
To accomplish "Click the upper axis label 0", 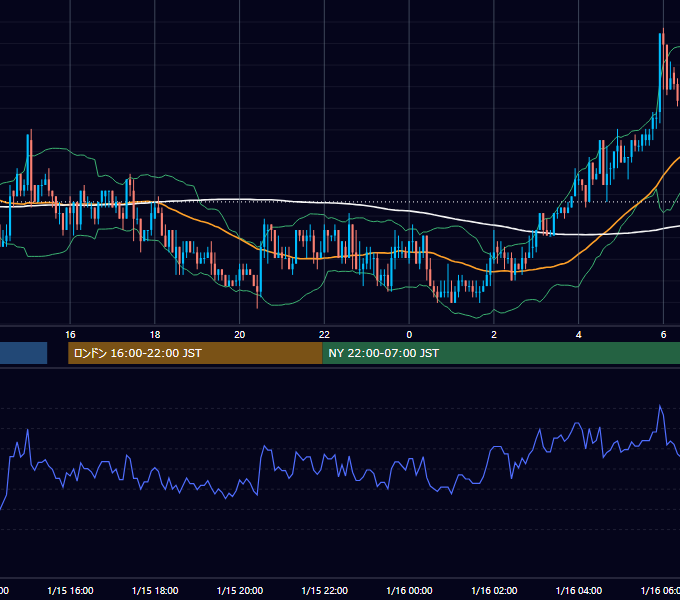I will pos(409,335).
